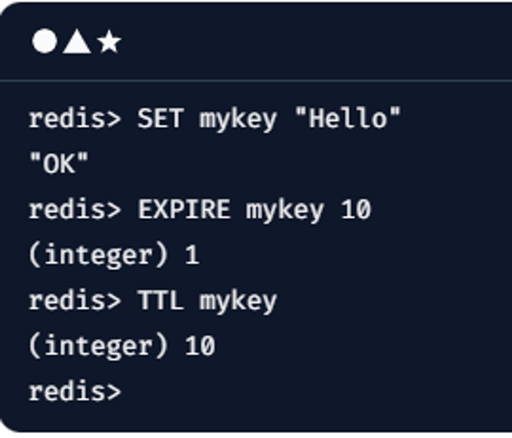Click the number 10 after EXPIRE mykey
512x438 pixels.
click(x=356, y=210)
